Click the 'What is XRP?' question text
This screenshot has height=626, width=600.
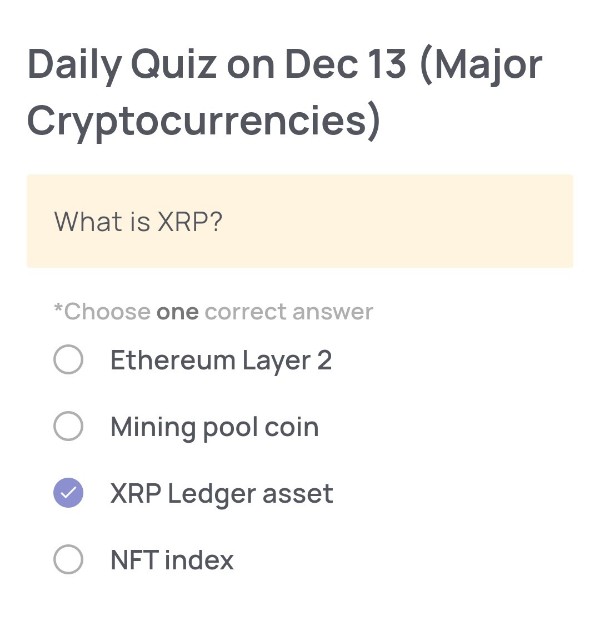(138, 221)
